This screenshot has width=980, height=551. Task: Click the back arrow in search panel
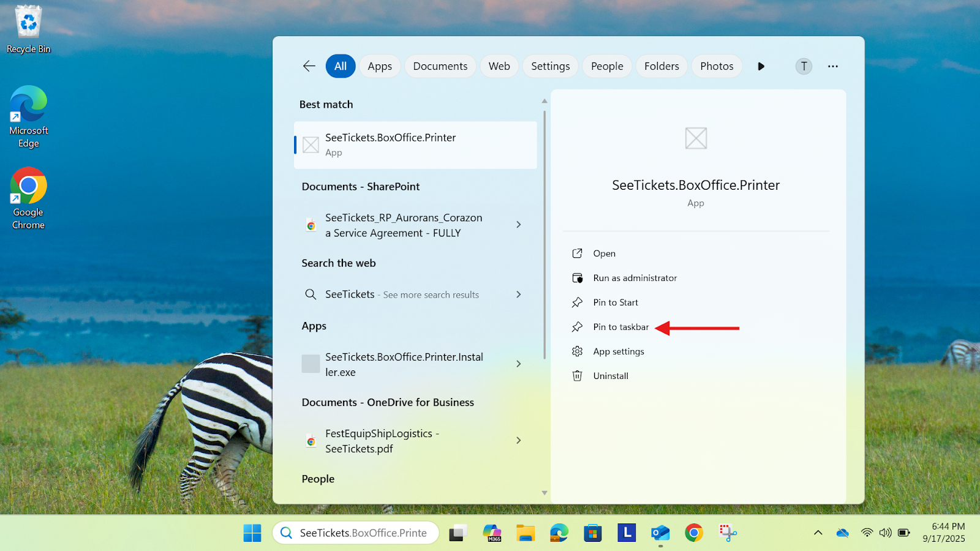[x=309, y=66]
